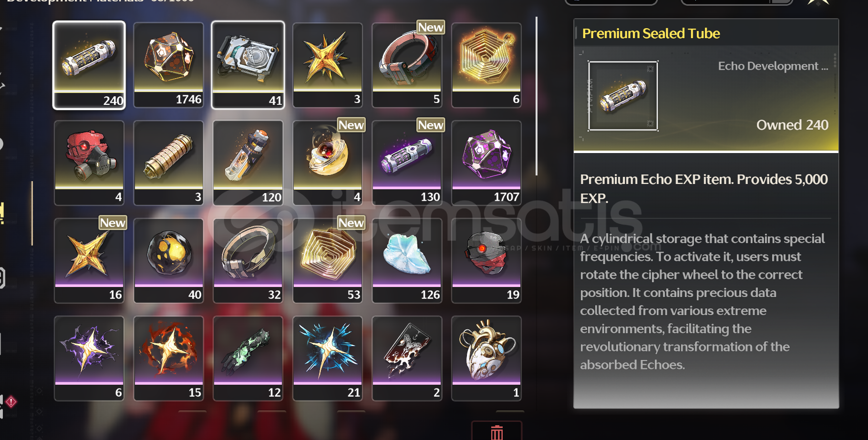Choose the brass cylinder item with 3
This screenshot has width=868, height=440.
pyautogui.click(x=169, y=163)
